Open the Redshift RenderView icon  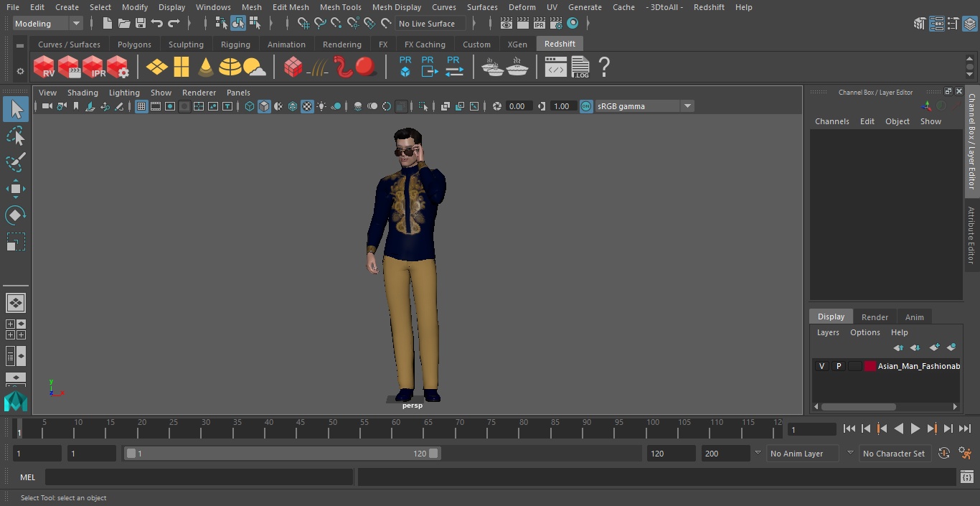coord(44,67)
